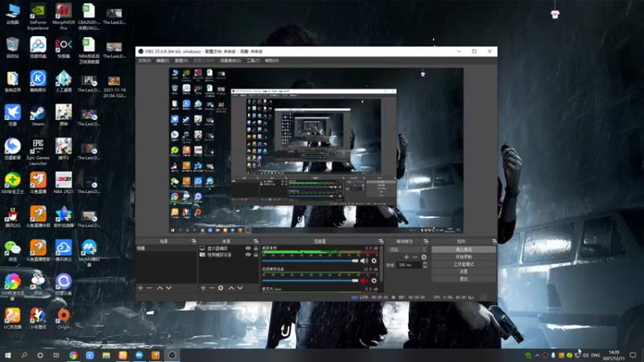Image resolution: width=644 pixels, height=362 pixels.
Task: Pop out the Controls dock panel
Action: [x=493, y=241]
